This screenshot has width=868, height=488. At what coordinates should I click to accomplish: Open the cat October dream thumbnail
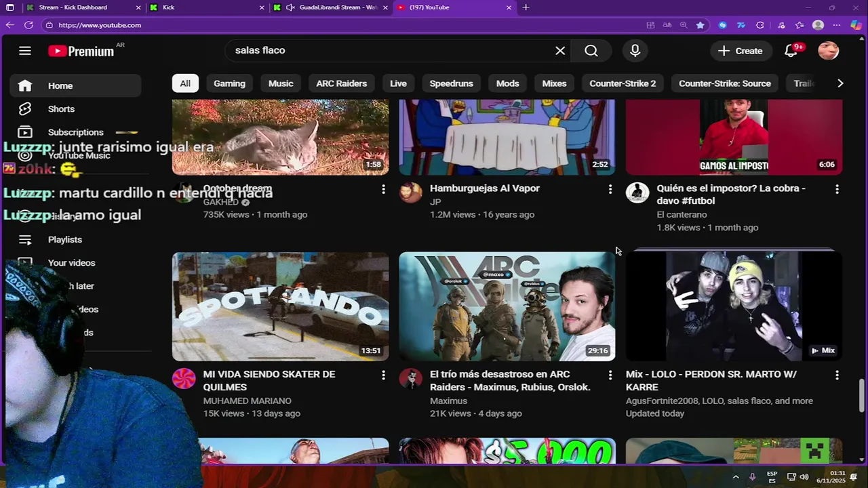(x=280, y=137)
